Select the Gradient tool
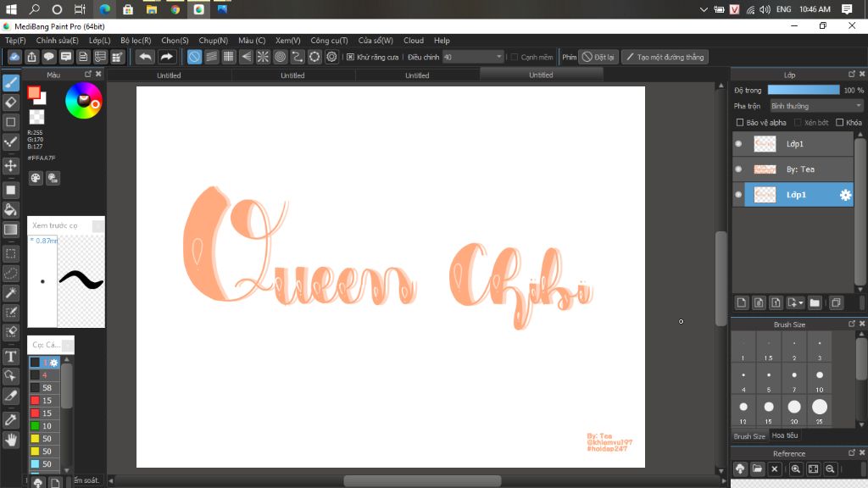 point(10,230)
